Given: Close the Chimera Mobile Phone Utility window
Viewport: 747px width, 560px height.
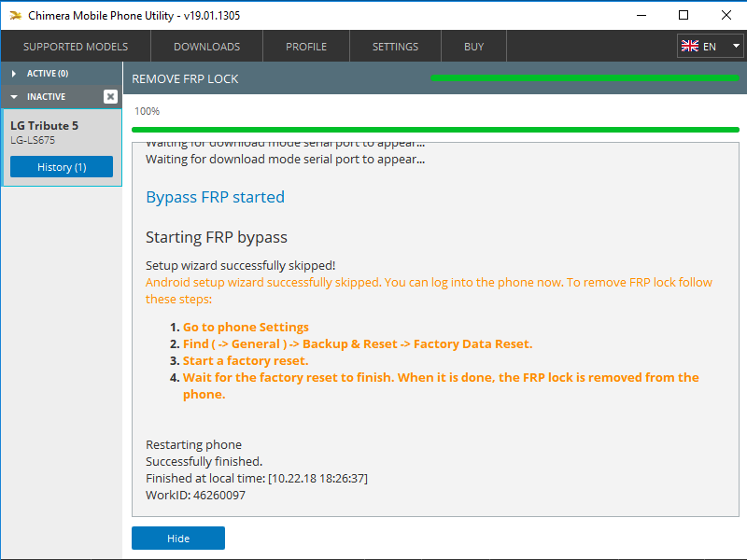Looking at the screenshot, I should pyautogui.click(x=726, y=15).
